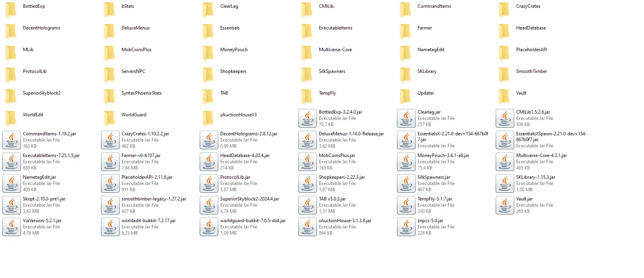This screenshot has width=644, height=278.
Task: Click the DecentHolograms-2.8.12.jar Java icon
Action: [x=209, y=140]
